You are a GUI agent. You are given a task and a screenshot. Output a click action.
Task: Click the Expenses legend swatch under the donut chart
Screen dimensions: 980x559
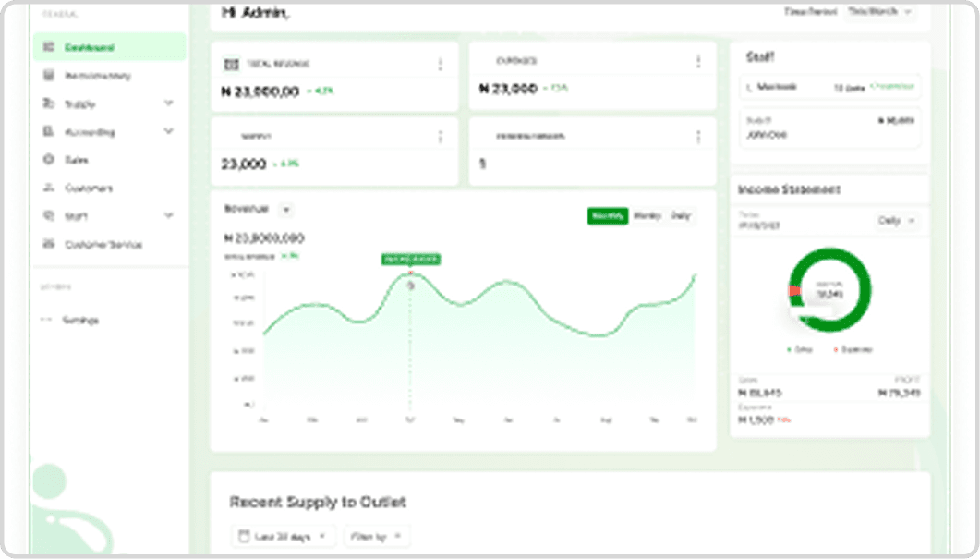click(837, 349)
